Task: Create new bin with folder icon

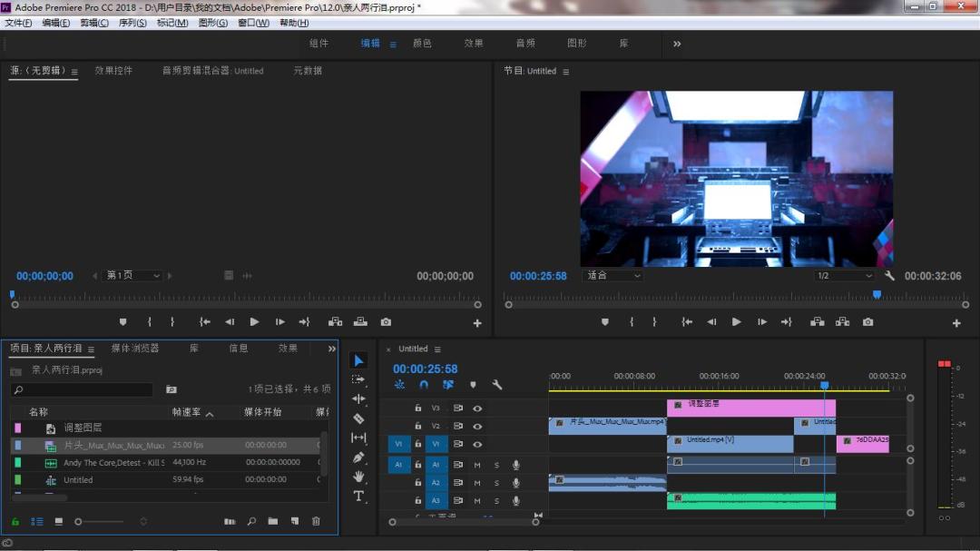Action: (x=273, y=521)
